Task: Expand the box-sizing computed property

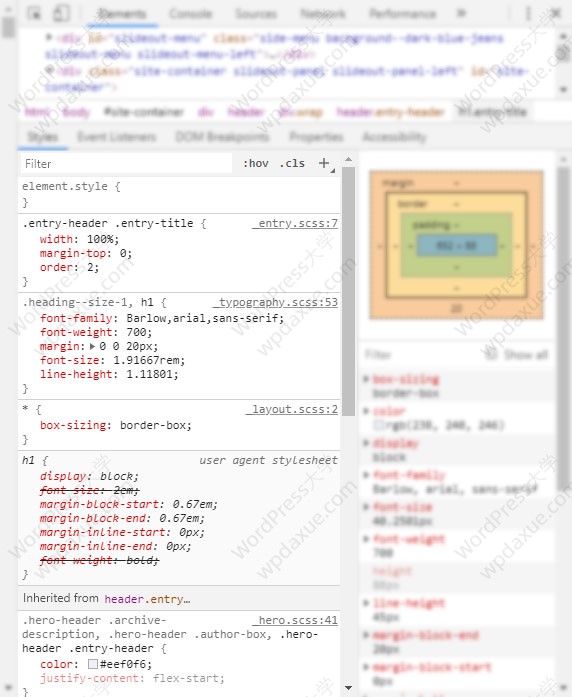Action: point(366,379)
